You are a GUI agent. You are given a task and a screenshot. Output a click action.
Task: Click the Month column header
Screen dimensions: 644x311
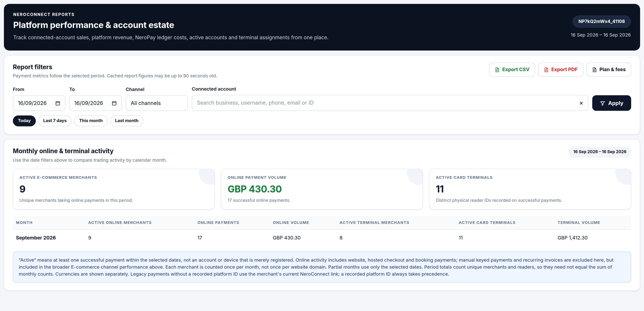(24, 223)
